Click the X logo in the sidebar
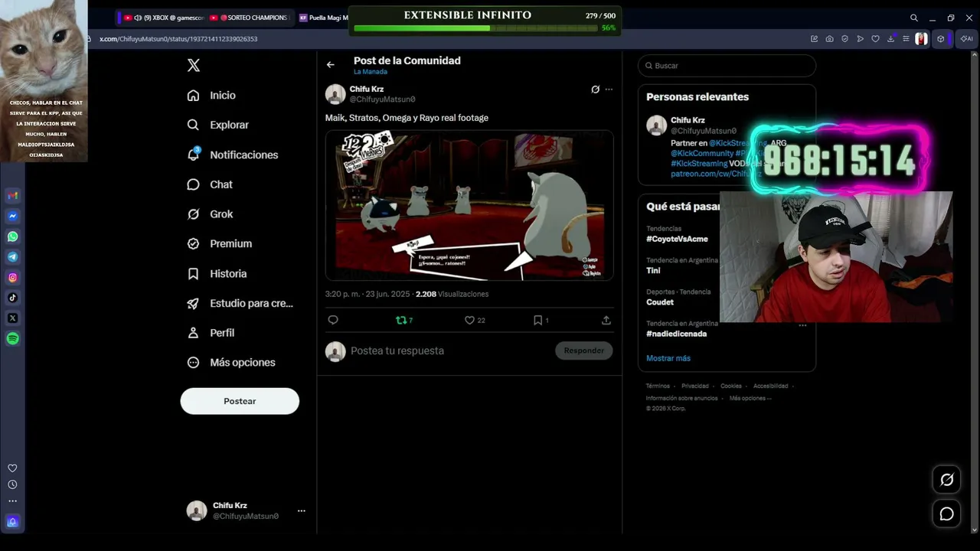Screen dimensions: 980x551 click(194, 66)
